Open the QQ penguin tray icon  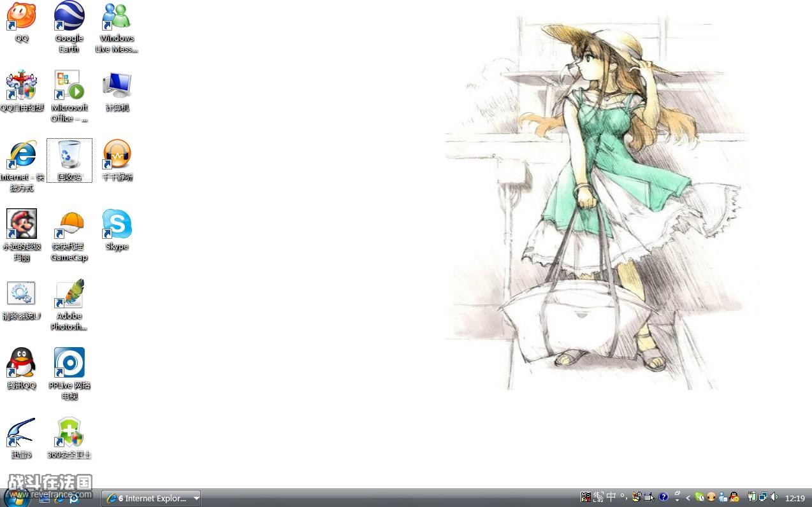[x=735, y=497]
